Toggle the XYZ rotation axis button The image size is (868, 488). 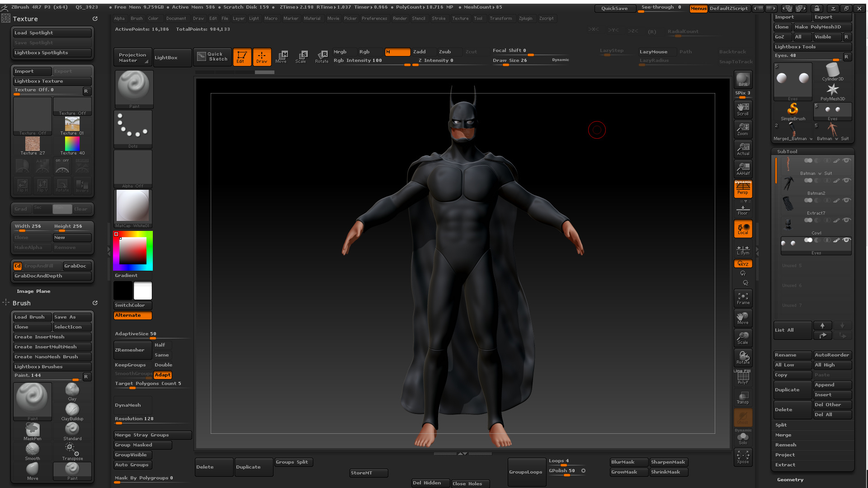pos(743,264)
